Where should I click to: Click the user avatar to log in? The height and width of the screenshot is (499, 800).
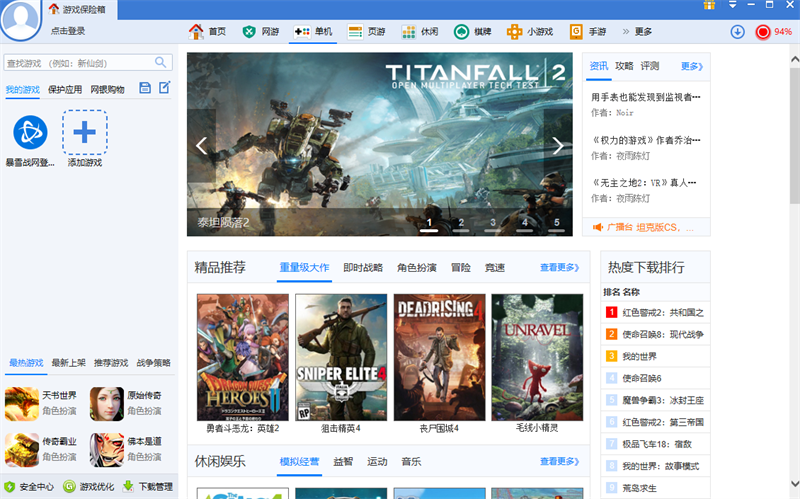pos(21,20)
